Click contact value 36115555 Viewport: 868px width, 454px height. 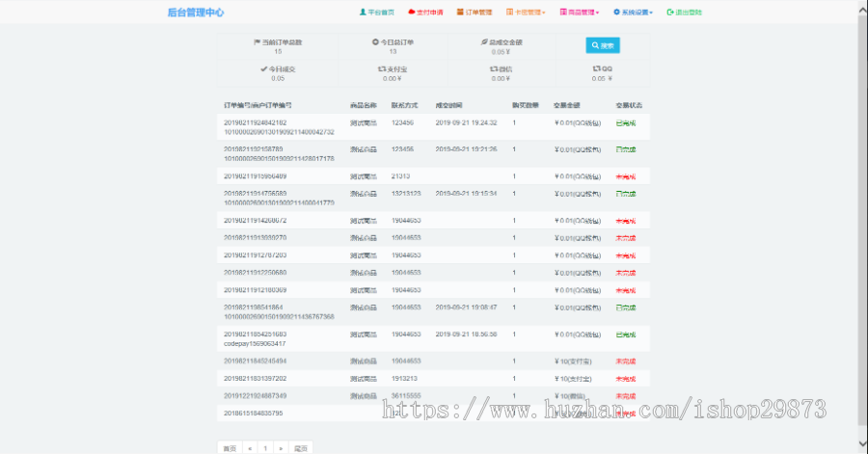click(406, 396)
